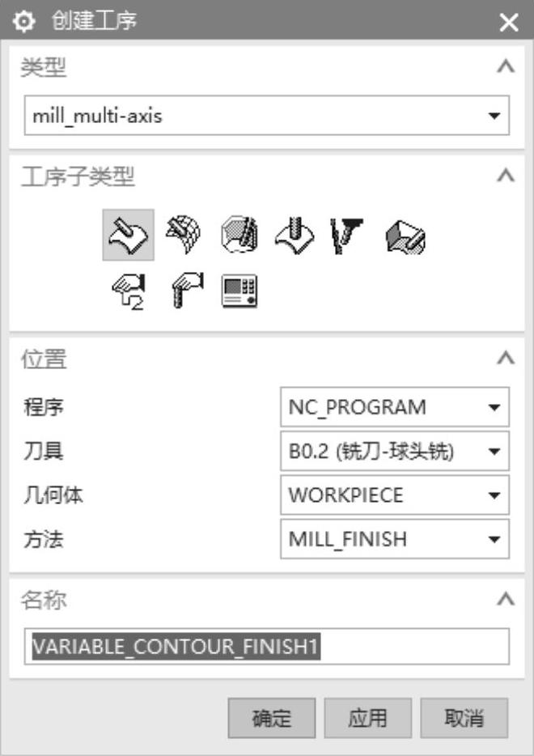Collapse the 位置 section chevron
The image size is (534, 756).
click(x=506, y=359)
